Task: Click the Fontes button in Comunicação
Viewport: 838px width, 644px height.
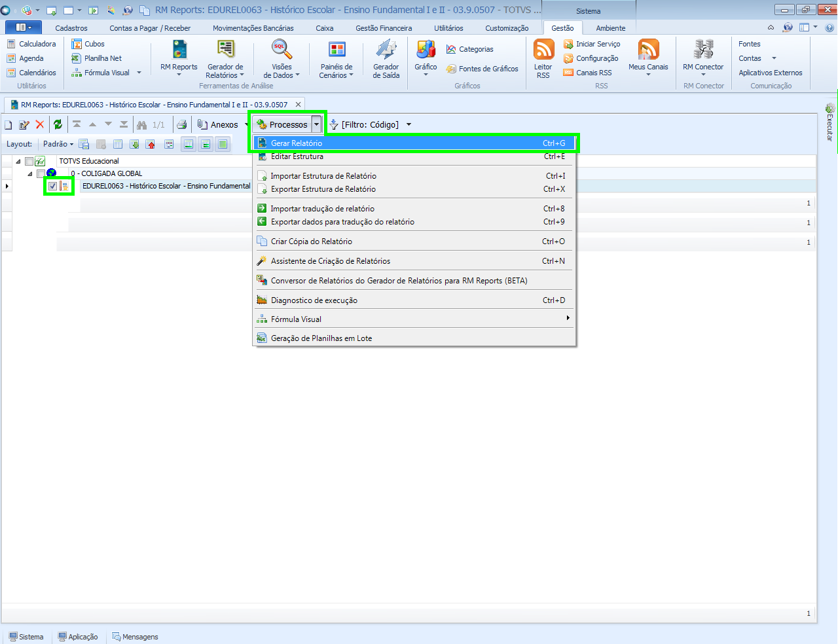Action: pyautogui.click(x=750, y=44)
